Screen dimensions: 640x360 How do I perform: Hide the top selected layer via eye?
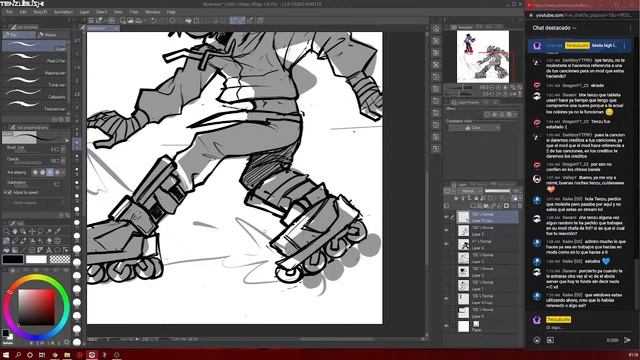click(446, 217)
